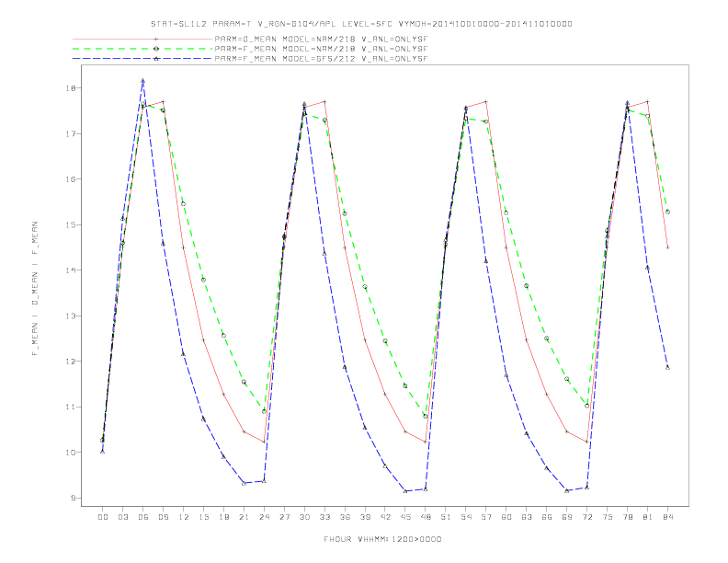Click y-axis tick label 17
Screen dimensions: 728x563
pyautogui.click(x=71, y=133)
